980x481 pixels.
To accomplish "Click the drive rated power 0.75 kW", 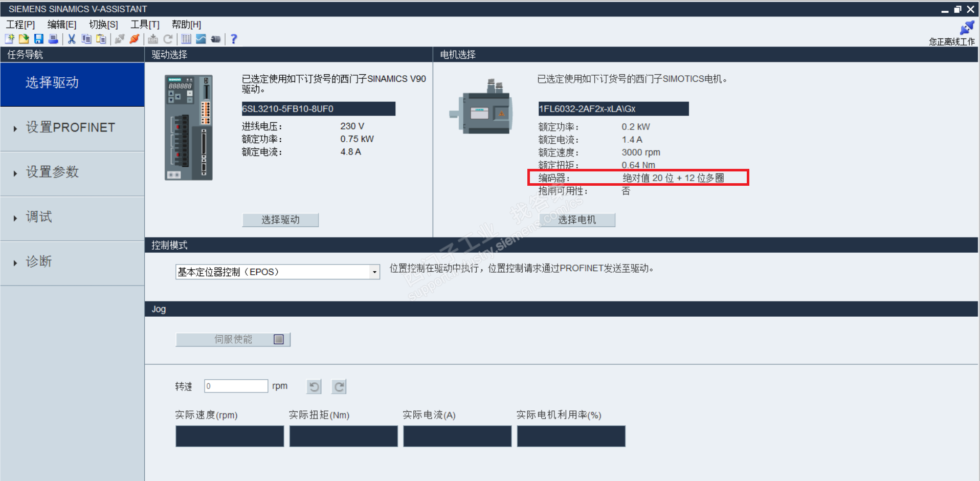I will coord(357,139).
